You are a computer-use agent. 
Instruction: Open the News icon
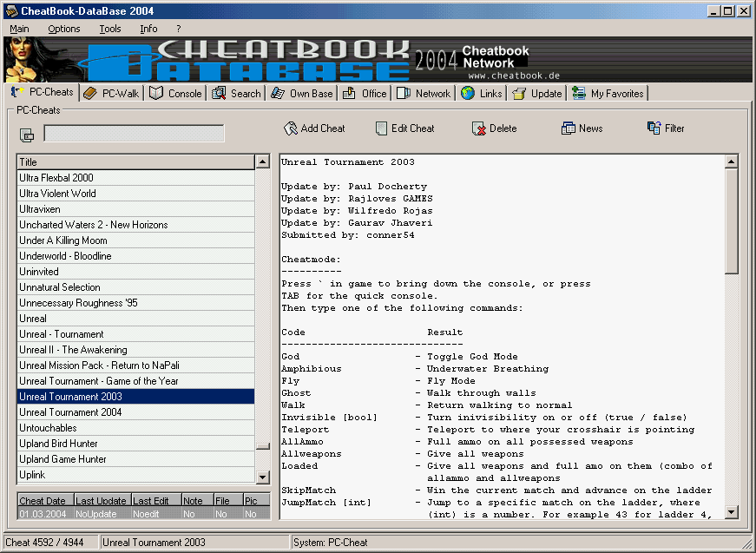coord(569,128)
